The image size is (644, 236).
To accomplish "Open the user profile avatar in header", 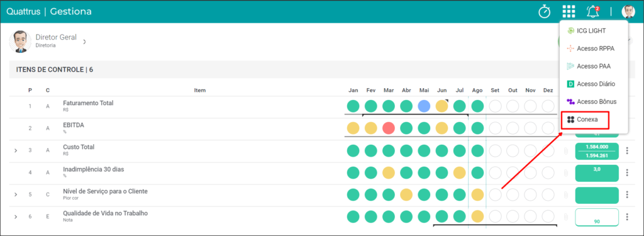I will [x=628, y=11].
